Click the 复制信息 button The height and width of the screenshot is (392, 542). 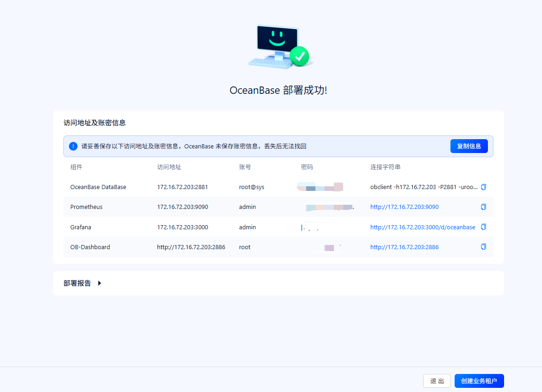tap(469, 146)
